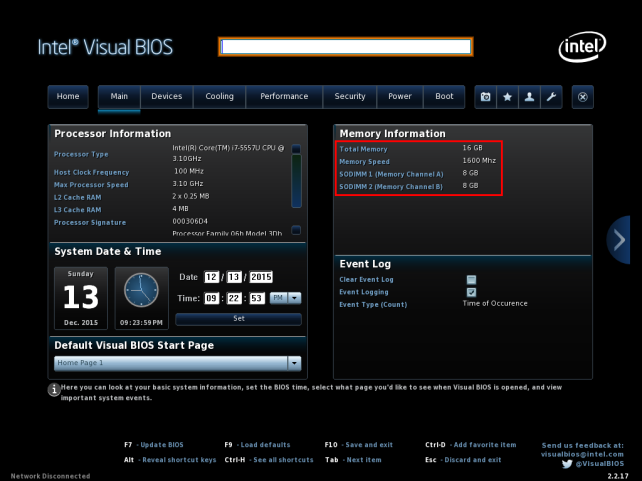The height and width of the screenshot is (481, 642).
Task: Click the Intel logo
Action: 582,47
